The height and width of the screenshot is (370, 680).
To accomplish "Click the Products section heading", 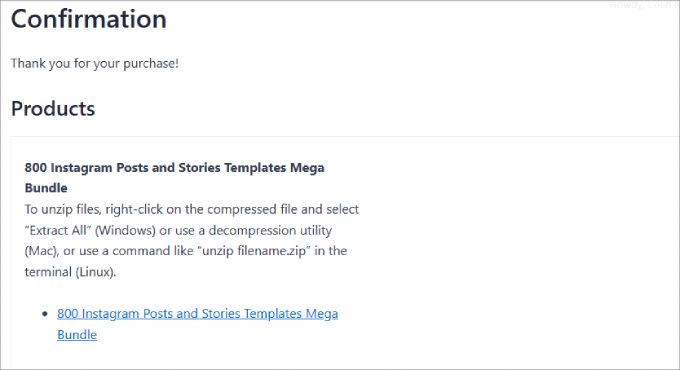I will coord(53,108).
